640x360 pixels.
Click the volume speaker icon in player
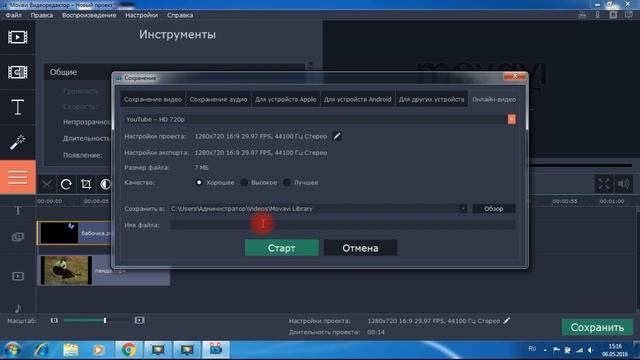point(623,184)
